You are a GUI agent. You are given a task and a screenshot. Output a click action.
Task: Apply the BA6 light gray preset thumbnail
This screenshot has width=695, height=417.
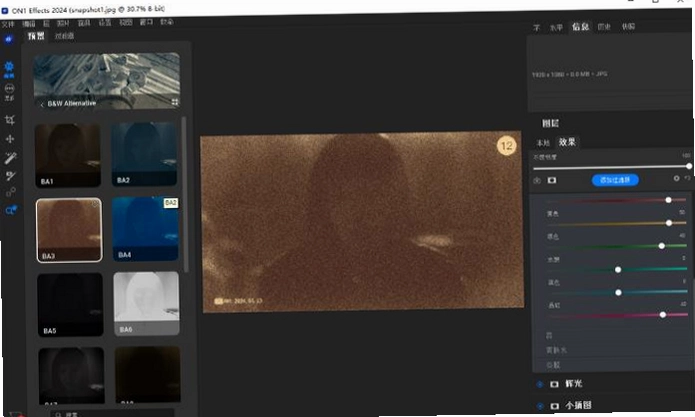[147, 304]
